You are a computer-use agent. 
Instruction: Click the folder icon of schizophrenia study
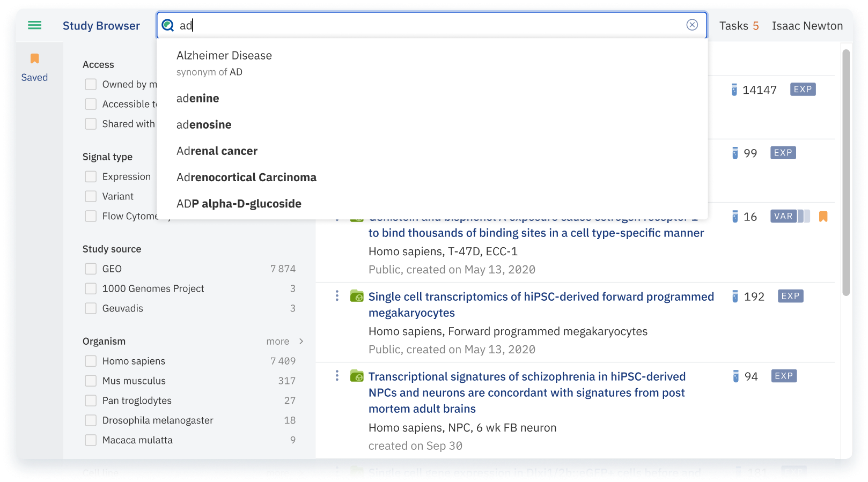tap(357, 376)
